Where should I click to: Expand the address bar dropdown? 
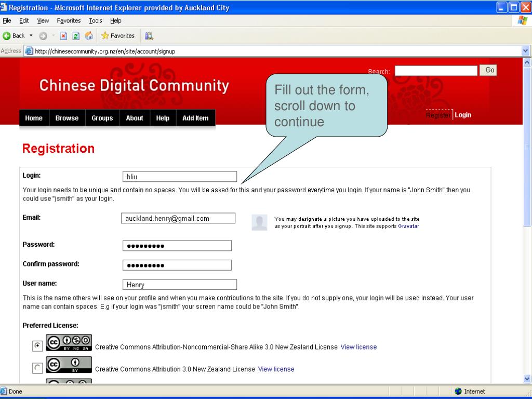tap(525, 51)
